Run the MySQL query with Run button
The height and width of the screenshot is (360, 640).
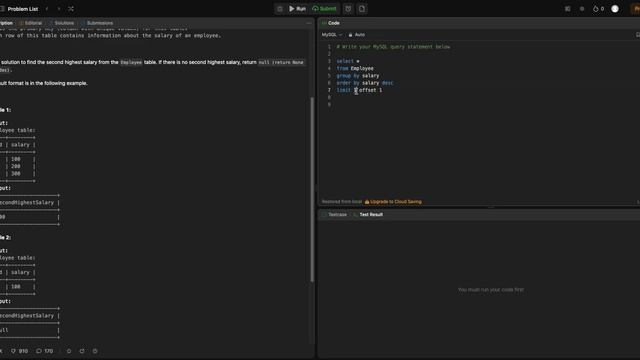[x=298, y=9]
